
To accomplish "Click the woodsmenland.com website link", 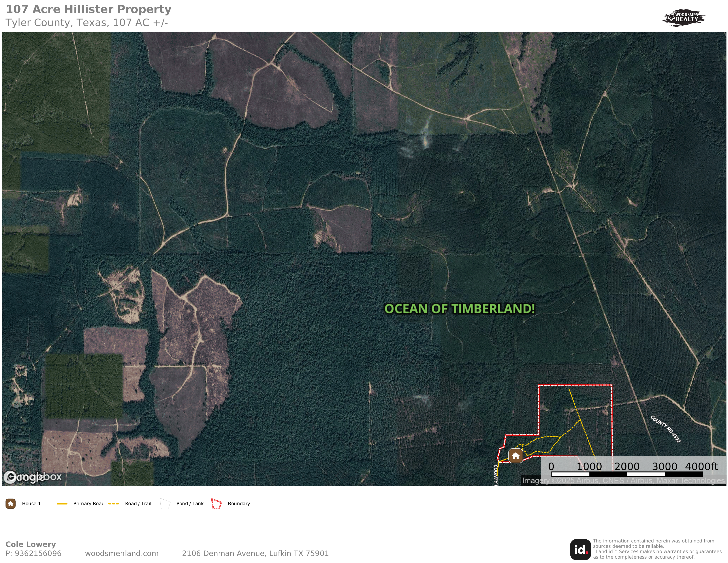I will tap(122, 553).
